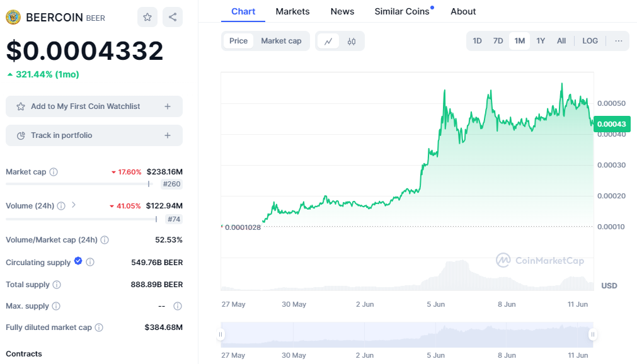Select the 7D time range
Image resolution: width=637 pixels, height=364 pixels.
498,41
